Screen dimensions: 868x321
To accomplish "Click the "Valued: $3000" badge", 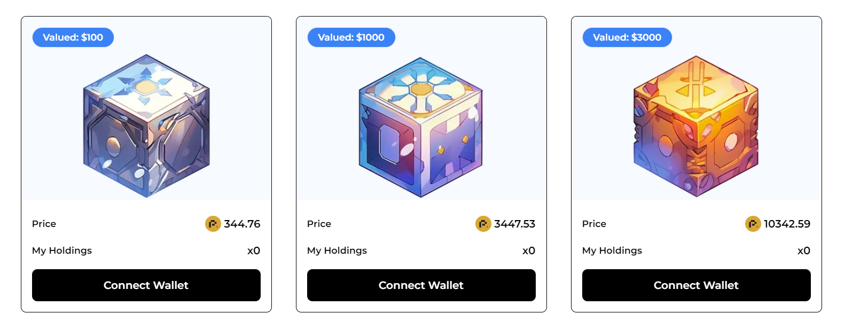I will click(627, 37).
